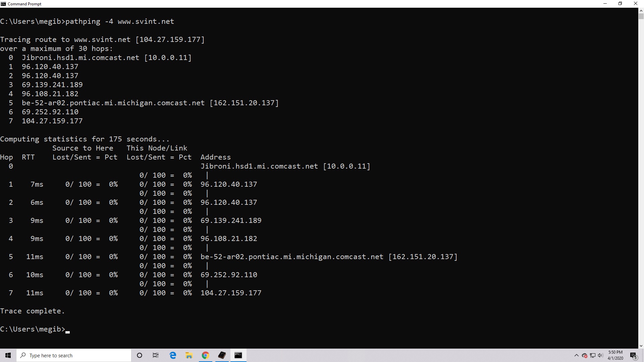Image resolution: width=644 pixels, height=362 pixels.
Task: Click '104.27.159.177' in the statistics table
Action: [x=231, y=293]
